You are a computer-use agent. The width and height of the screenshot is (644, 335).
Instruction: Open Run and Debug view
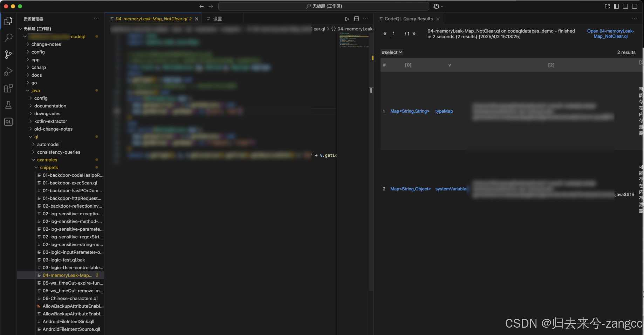point(8,71)
